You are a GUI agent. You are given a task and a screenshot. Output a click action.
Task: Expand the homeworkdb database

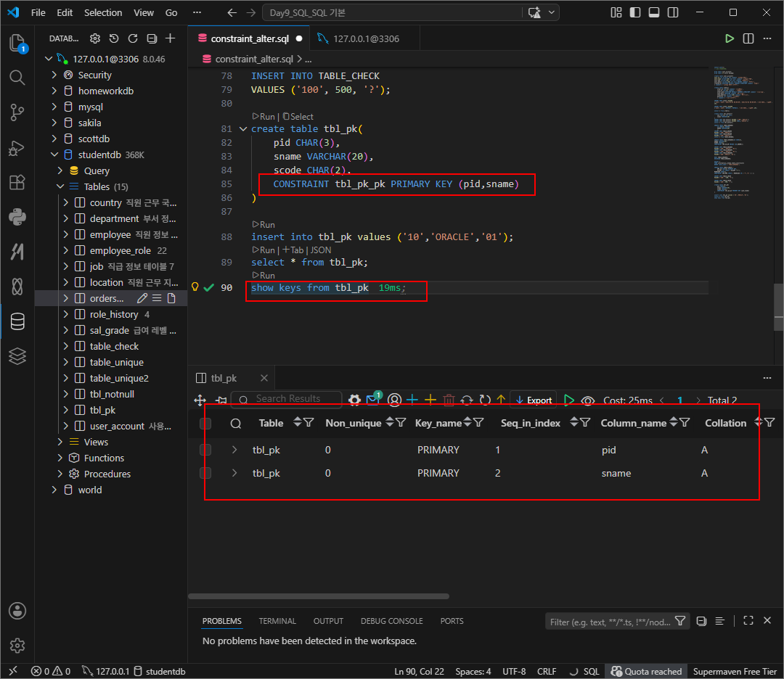pyautogui.click(x=54, y=91)
